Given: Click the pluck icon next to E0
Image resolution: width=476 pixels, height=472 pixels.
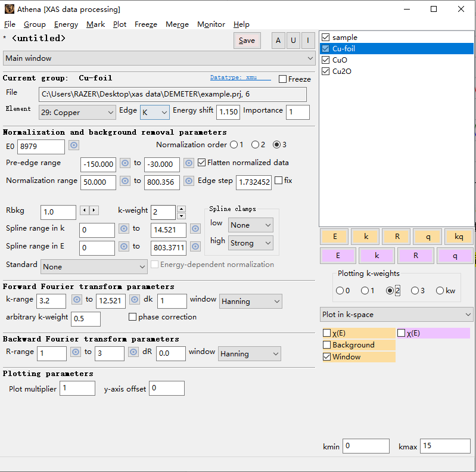Looking at the screenshot, I should click(x=74, y=145).
